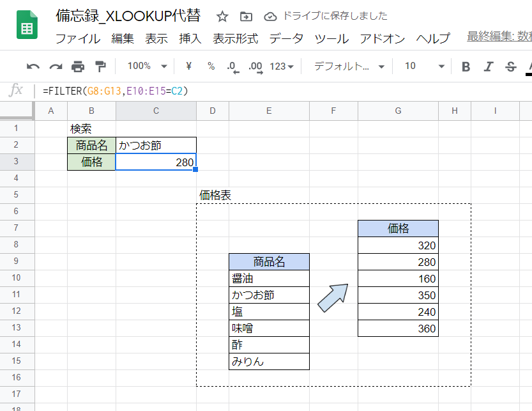Select the 酢 cell
Viewport: 532px width, 411px height.
pos(269,345)
